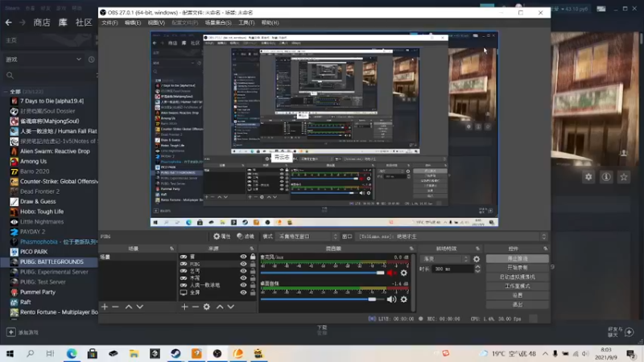Open the Filters button beside Properties
Viewport: 644px width, 362px height.
click(246, 237)
